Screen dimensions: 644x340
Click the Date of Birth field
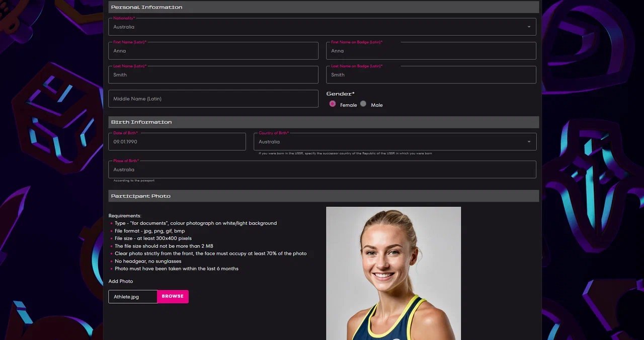[177, 142]
